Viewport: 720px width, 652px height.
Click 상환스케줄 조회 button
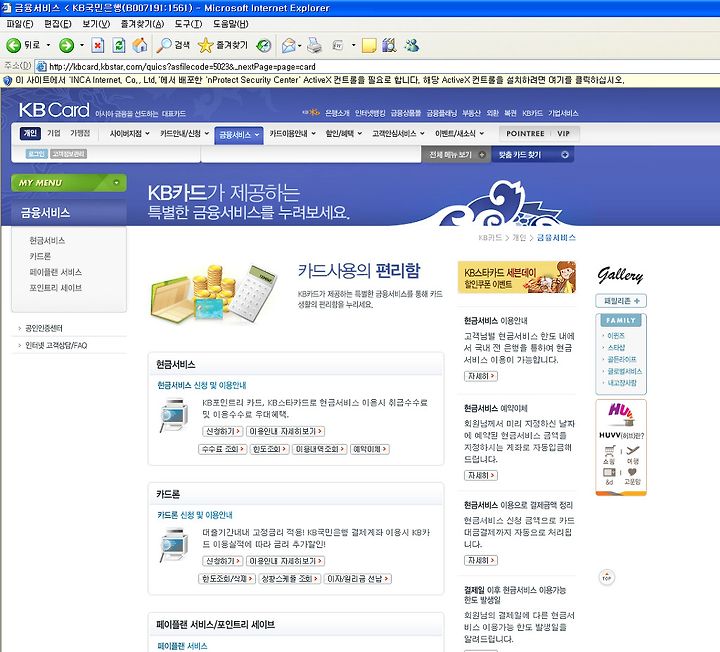(289, 579)
